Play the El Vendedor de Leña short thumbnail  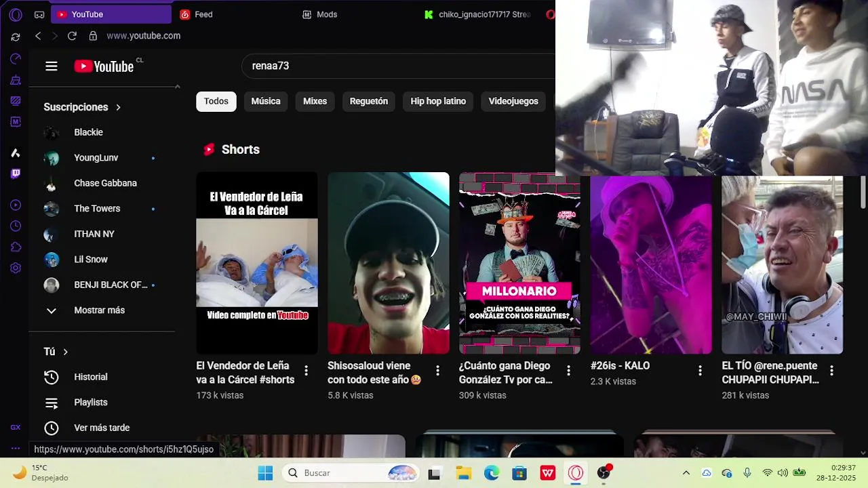pos(257,263)
